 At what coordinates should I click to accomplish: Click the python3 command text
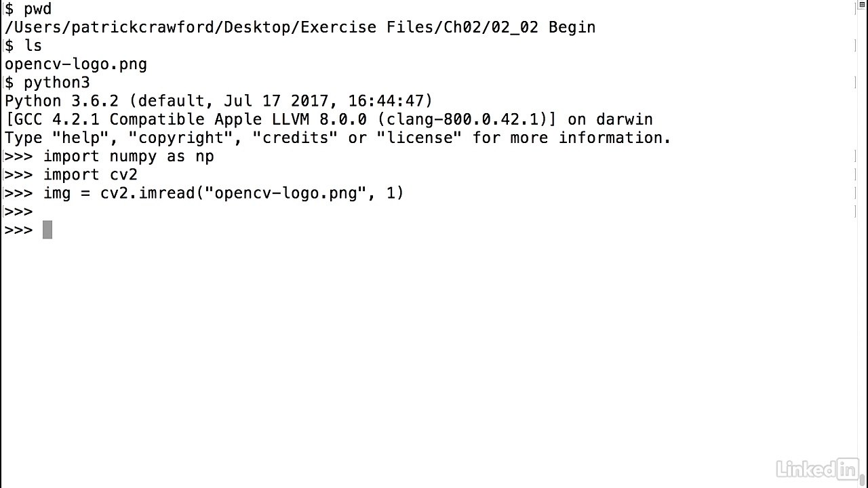[56, 83]
